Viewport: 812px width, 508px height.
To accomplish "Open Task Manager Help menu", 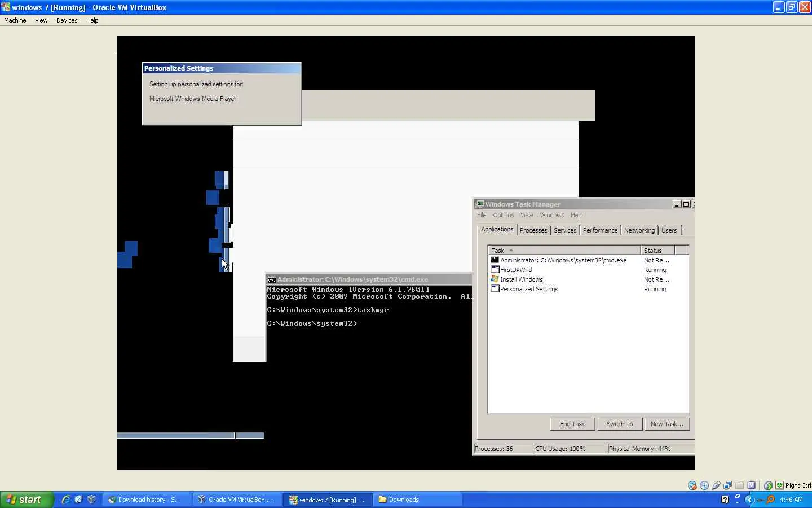I will click(576, 215).
